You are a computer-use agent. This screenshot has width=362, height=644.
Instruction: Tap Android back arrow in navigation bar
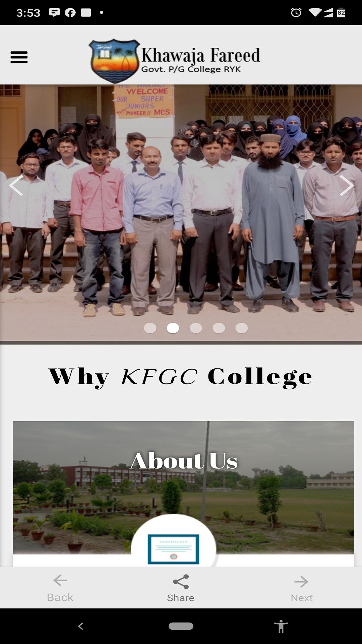(80, 626)
